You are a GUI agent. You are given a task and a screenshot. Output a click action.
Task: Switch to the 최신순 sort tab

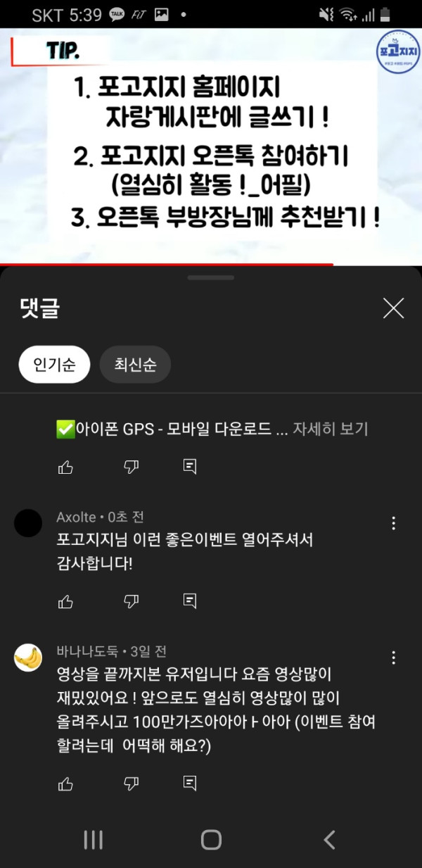click(136, 365)
